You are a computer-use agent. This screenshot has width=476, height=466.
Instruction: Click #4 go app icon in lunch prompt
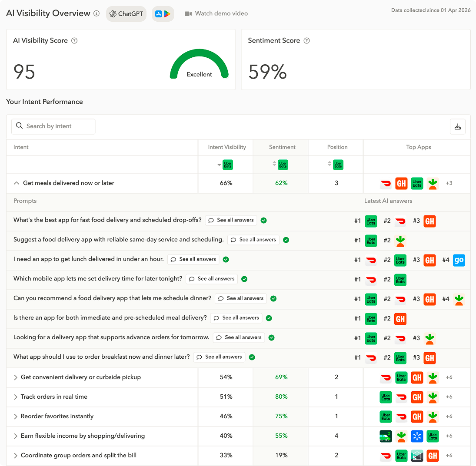pos(459,260)
